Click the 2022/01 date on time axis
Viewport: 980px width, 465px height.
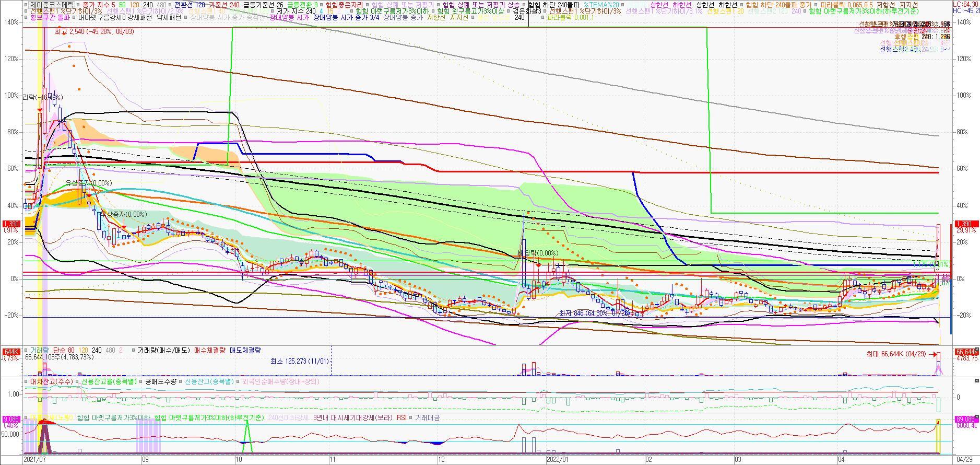(x=557, y=460)
